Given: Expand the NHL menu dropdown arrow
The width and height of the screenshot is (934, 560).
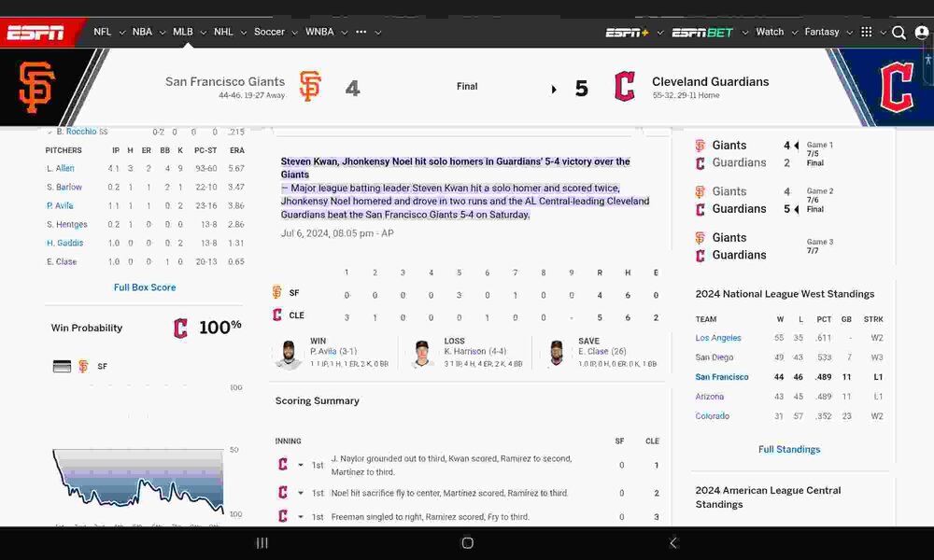Looking at the screenshot, I should (x=243, y=33).
